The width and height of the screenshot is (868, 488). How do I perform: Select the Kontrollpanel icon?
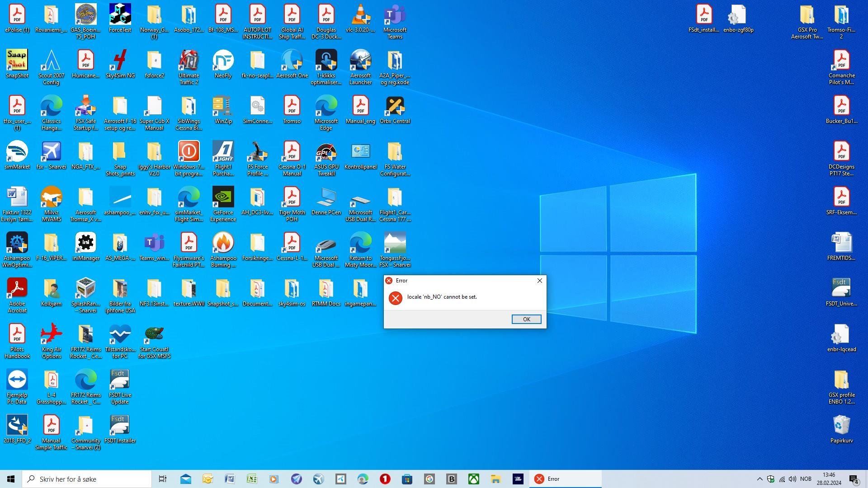[360, 155]
